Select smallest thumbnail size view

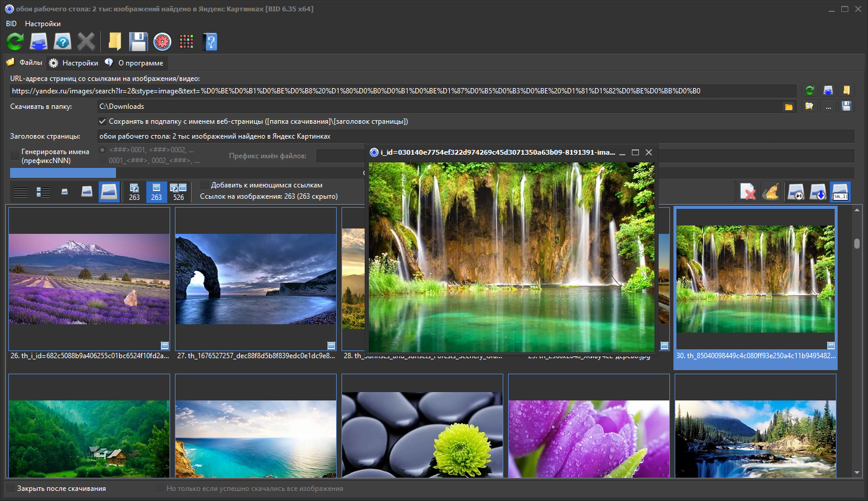click(x=65, y=192)
